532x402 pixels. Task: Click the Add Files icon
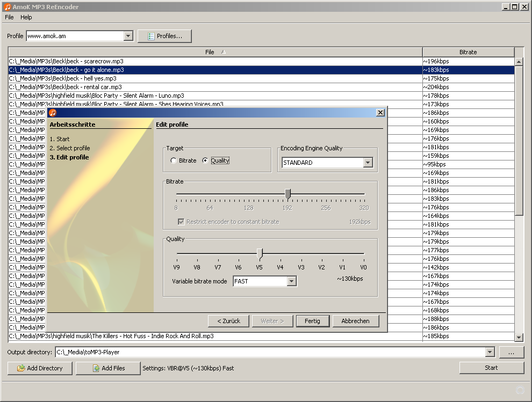click(96, 368)
